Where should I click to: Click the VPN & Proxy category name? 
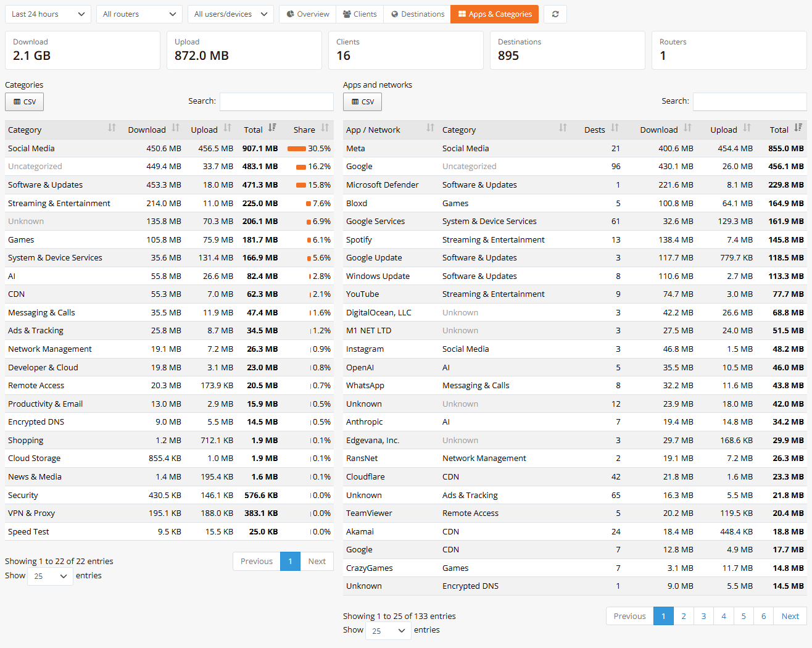click(x=31, y=513)
